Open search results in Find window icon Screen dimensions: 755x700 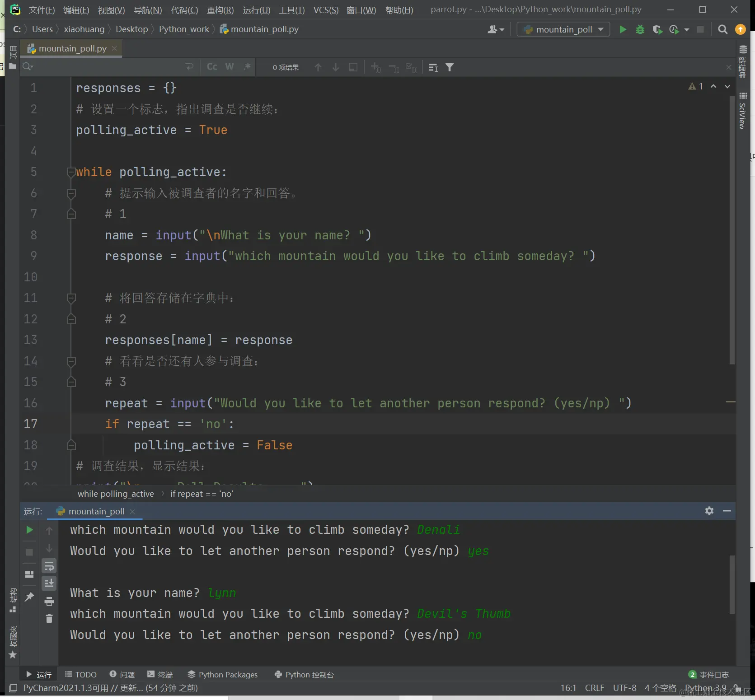(x=353, y=67)
